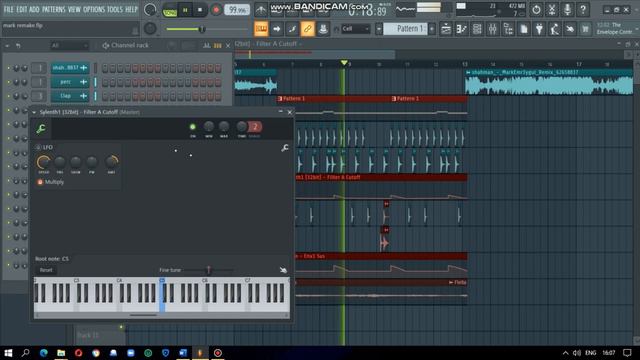640x360 pixels.
Task: Click the tension button labeled 2
Action: (x=255, y=127)
